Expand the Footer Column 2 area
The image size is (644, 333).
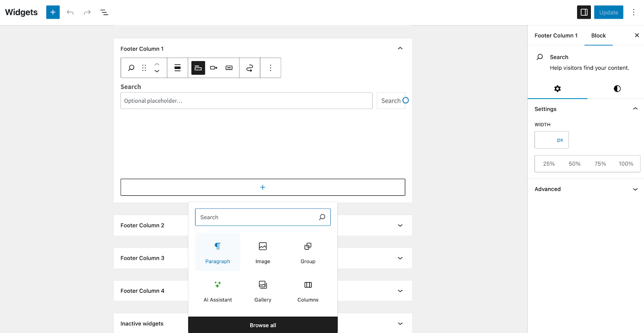[400, 225]
